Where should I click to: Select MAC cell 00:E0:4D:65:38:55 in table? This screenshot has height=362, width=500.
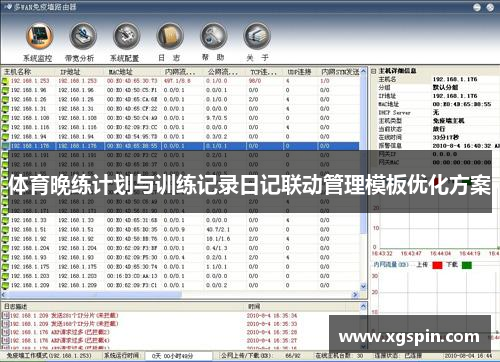point(132,146)
